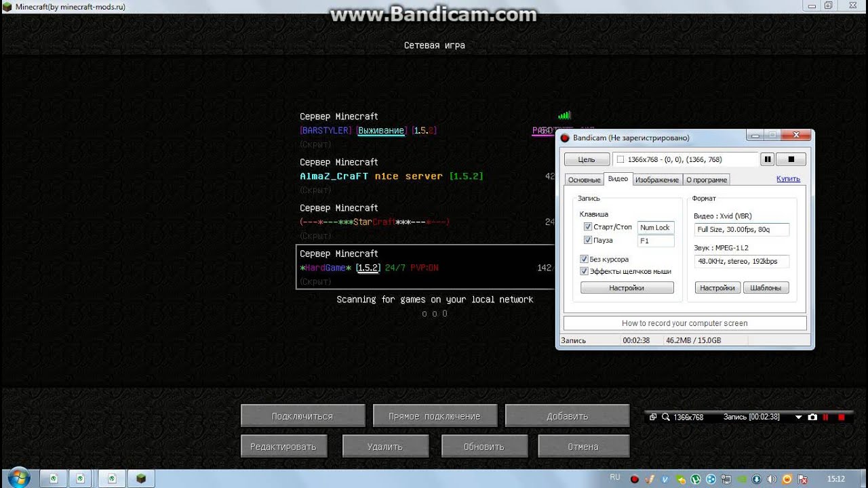Viewport: 868px width, 488px height.
Task: Click the RU language indicator
Action: (x=615, y=477)
